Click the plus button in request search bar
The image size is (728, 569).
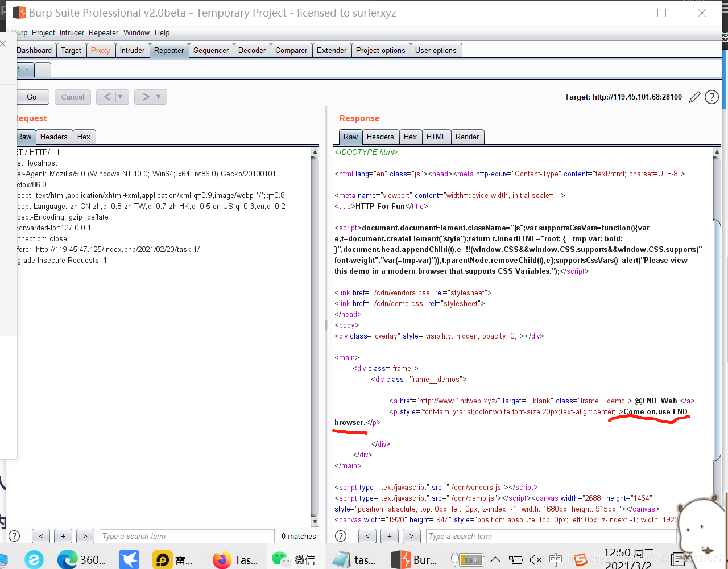pos(63,536)
